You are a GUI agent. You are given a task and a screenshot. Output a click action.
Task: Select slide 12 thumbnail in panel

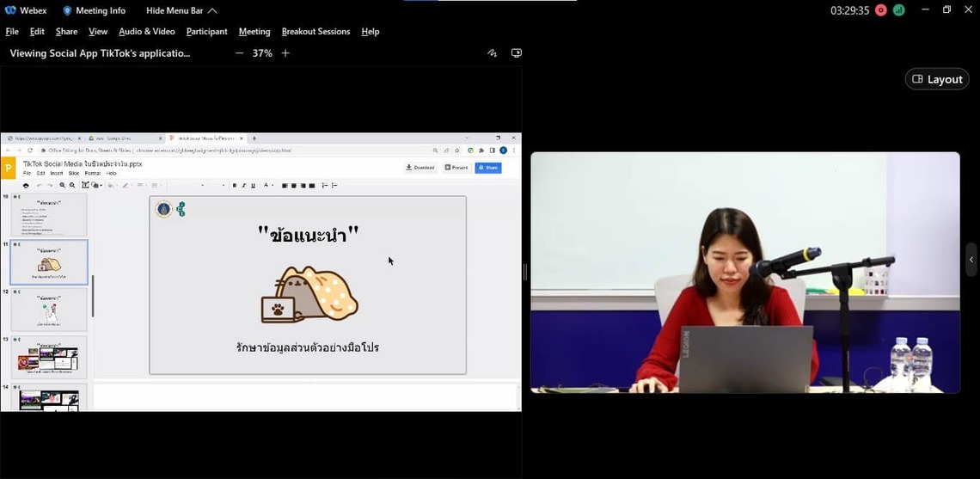tap(49, 310)
